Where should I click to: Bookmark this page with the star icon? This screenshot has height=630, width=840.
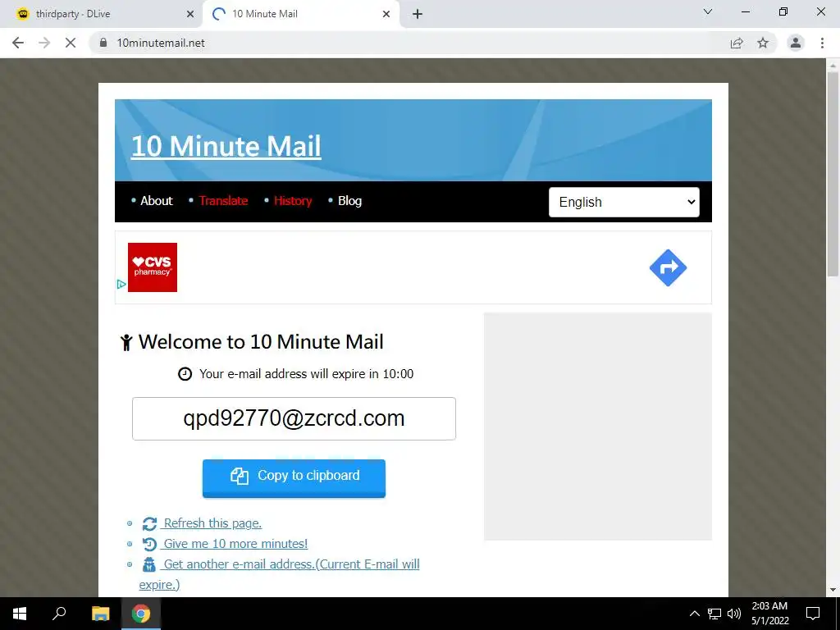[763, 43]
